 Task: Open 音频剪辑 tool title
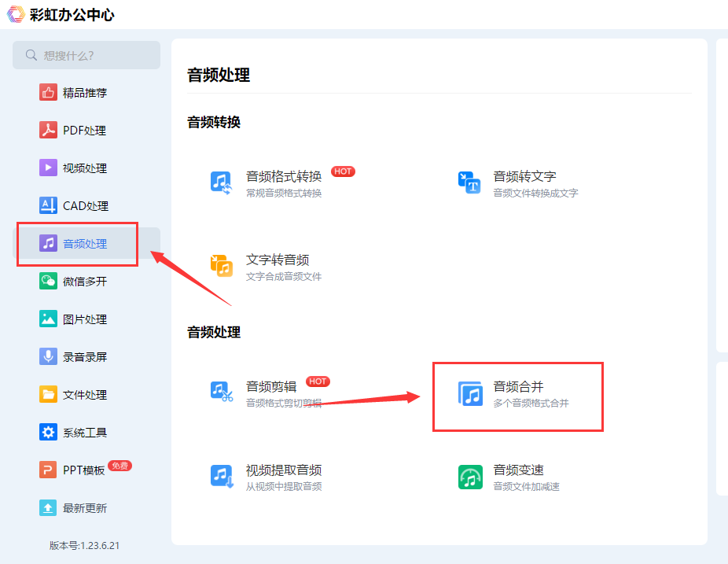271,386
